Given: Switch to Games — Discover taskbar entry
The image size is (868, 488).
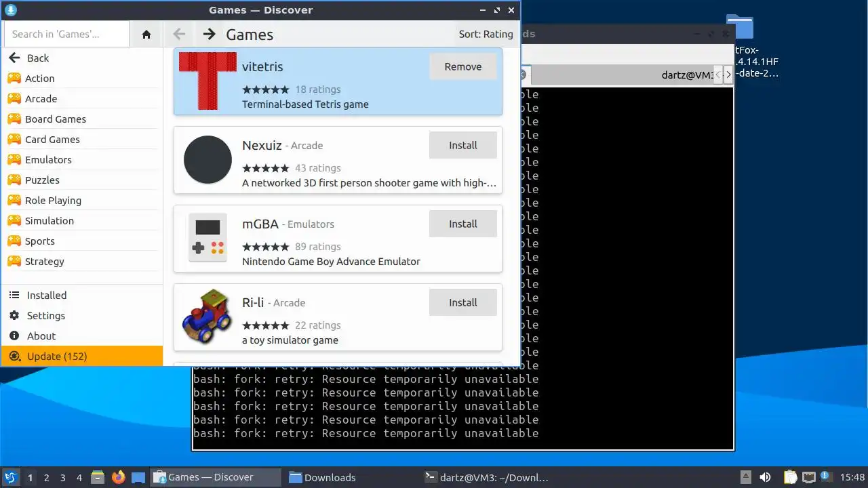Looking at the screenshot, I should 216,477.
